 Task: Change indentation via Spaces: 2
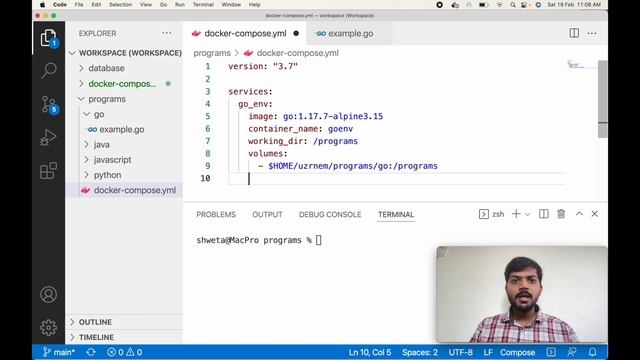pos(420,352)
